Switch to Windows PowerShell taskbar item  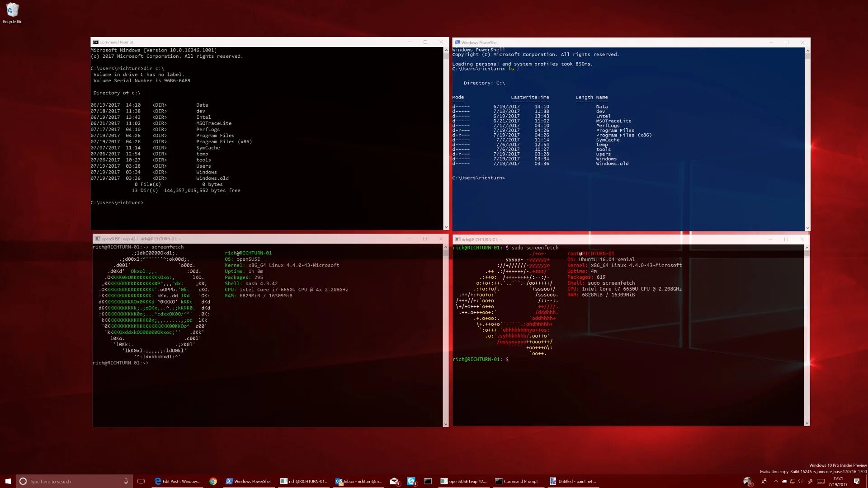tap(249, 481)
